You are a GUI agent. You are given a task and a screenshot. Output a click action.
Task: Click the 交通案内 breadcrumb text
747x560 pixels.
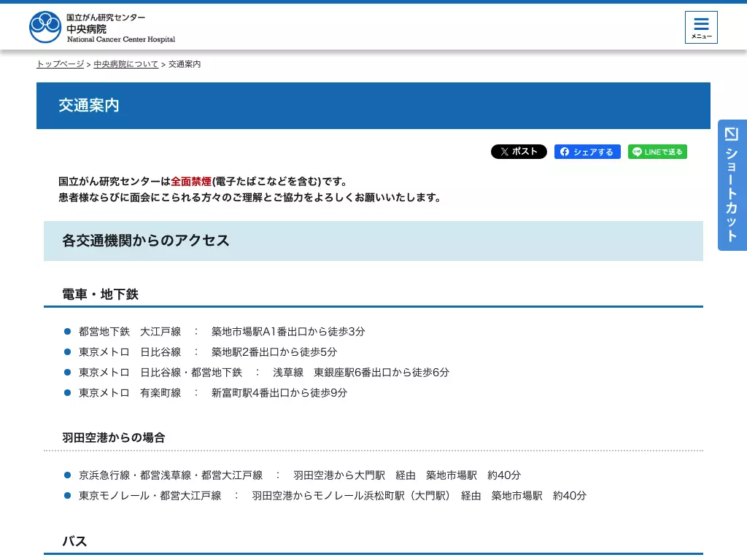pos(185,64)
